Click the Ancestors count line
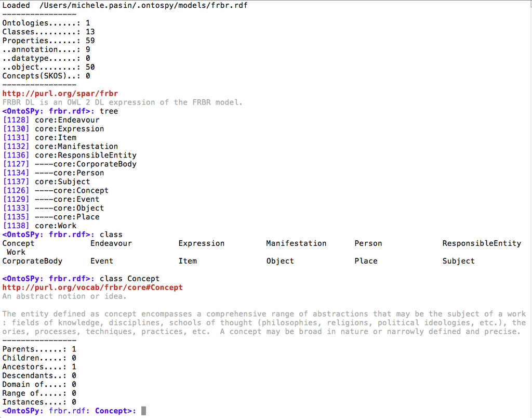532x418 pixels. pos(39,367)
